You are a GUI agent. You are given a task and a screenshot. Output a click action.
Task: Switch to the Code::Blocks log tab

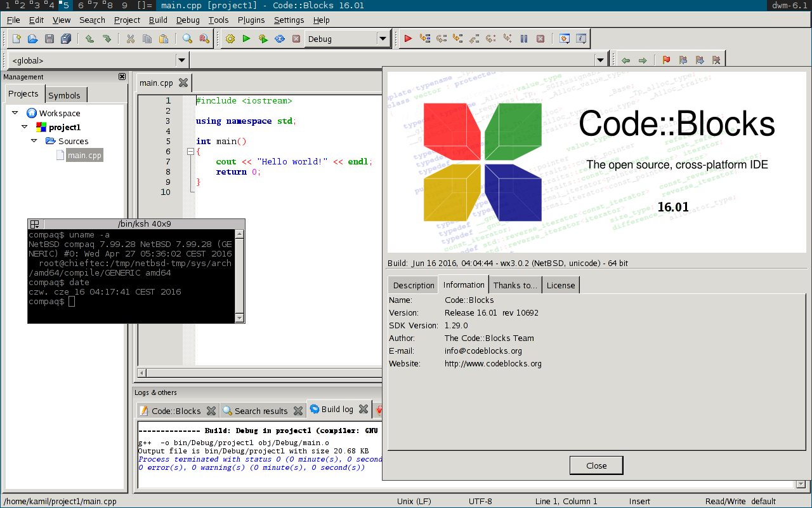[176, 411]
